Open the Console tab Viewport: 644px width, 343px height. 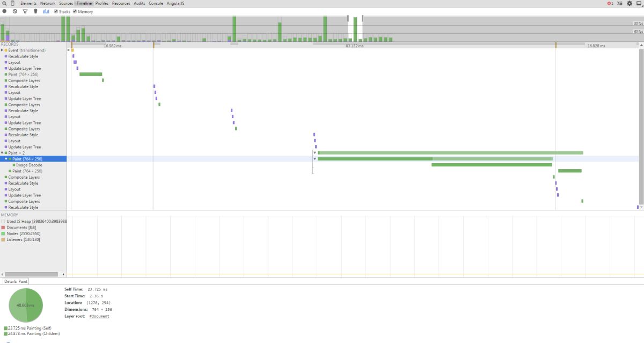156,3
